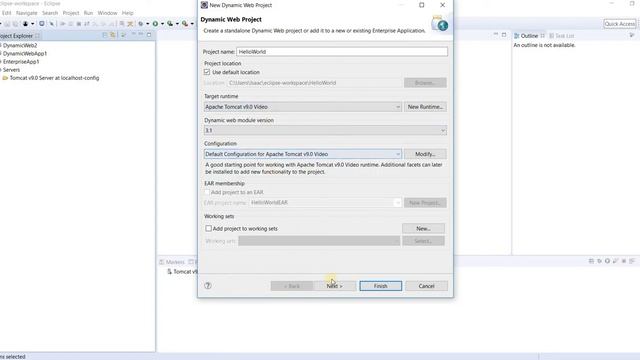Open the Search menu

pos(50,13)
